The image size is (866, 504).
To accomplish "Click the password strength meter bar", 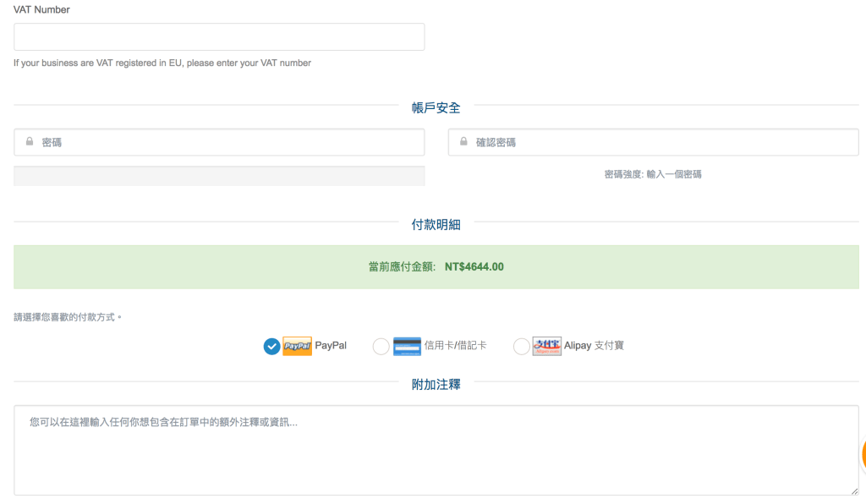I will click(219, 176).
